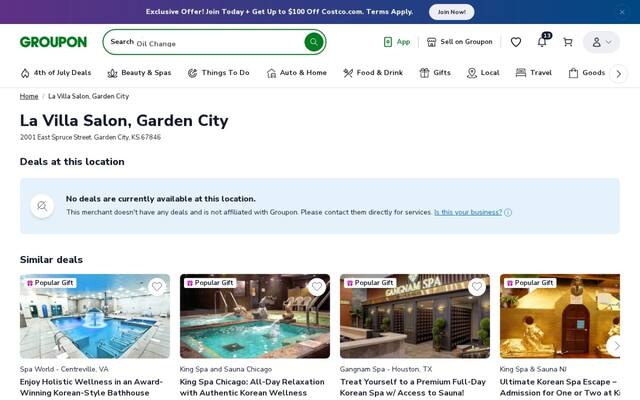Advance similar deals carousel arrow
Screen dimensions: 640x400
(x=616, y=346)
